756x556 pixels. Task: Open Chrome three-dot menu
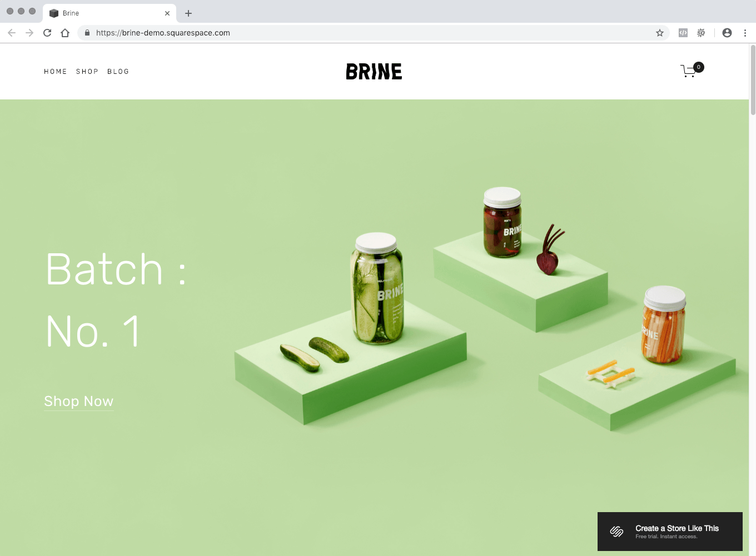(745, 33)
